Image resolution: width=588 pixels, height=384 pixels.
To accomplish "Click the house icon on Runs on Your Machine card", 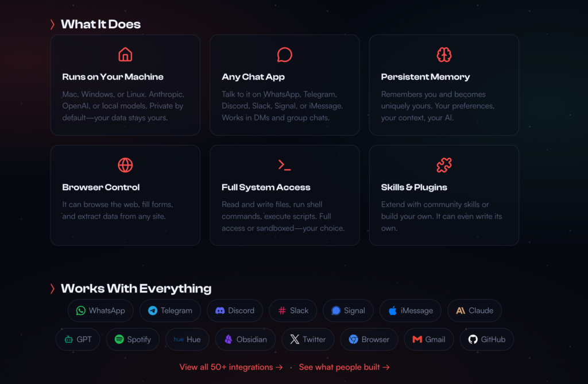I will (125, 55).
